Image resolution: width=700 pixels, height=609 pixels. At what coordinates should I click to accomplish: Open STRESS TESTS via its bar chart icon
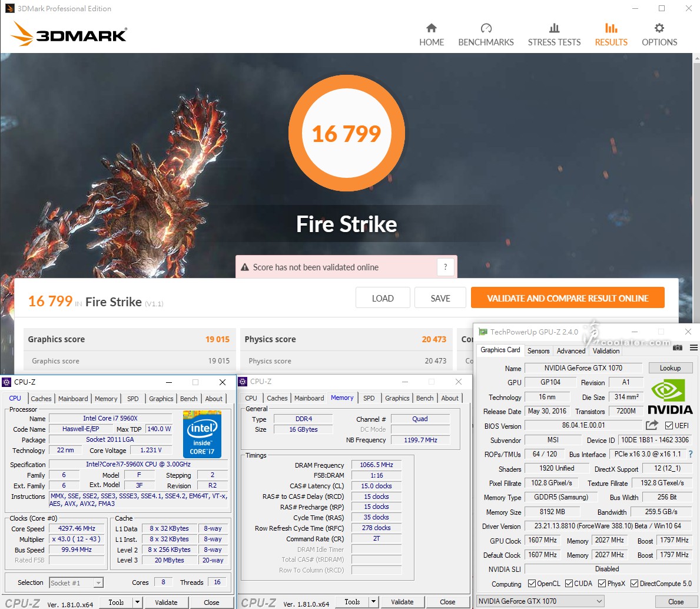coord(554,28)
